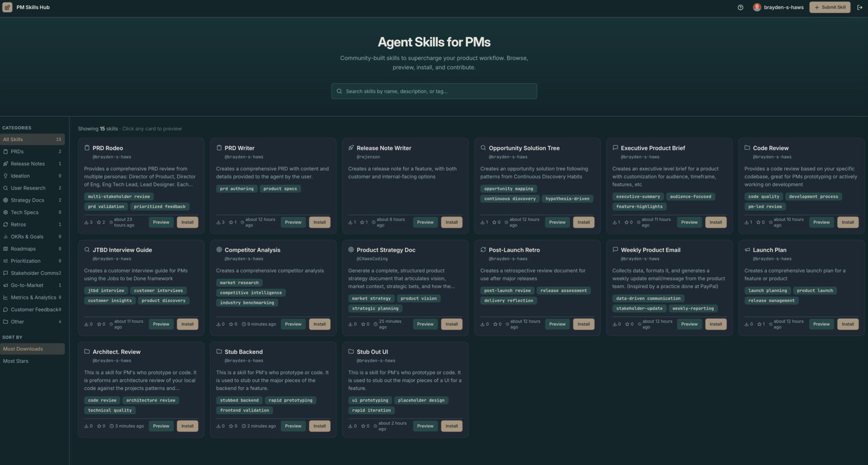
Task: Click the Opportunity Solution Tree search icon
Action: (x=483, y=147)
